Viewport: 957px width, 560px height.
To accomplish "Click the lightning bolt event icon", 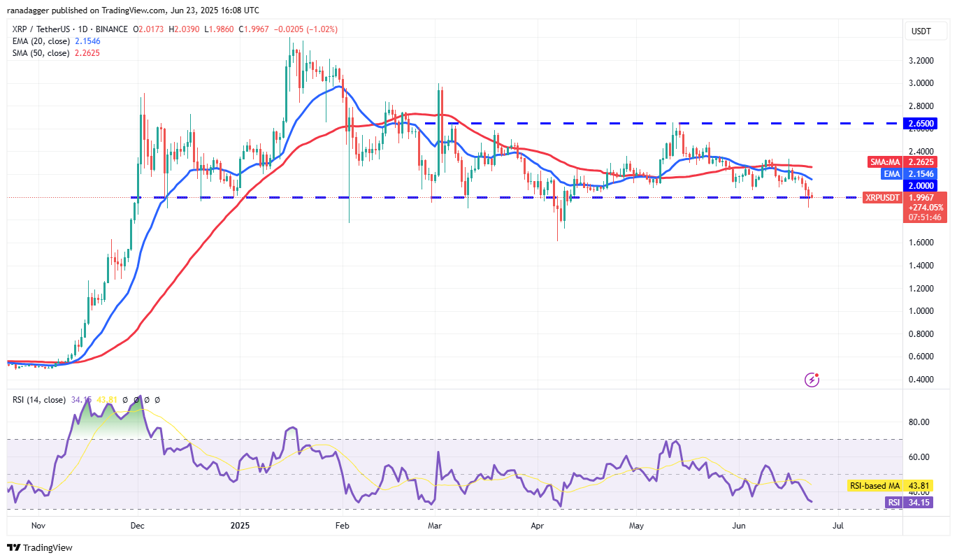I will click(x=812, y=380).
